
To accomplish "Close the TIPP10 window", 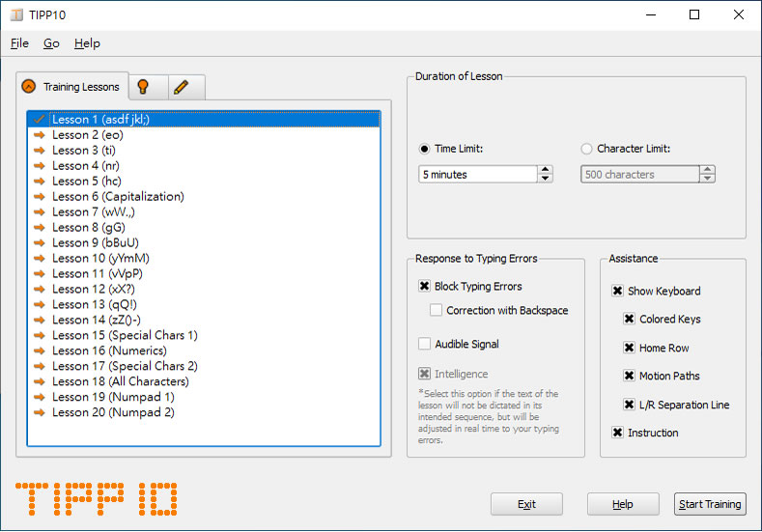I will tap(739, 14).
